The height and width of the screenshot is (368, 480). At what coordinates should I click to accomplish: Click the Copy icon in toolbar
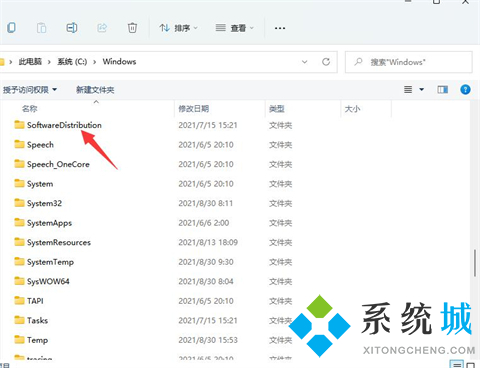[11, 28]
